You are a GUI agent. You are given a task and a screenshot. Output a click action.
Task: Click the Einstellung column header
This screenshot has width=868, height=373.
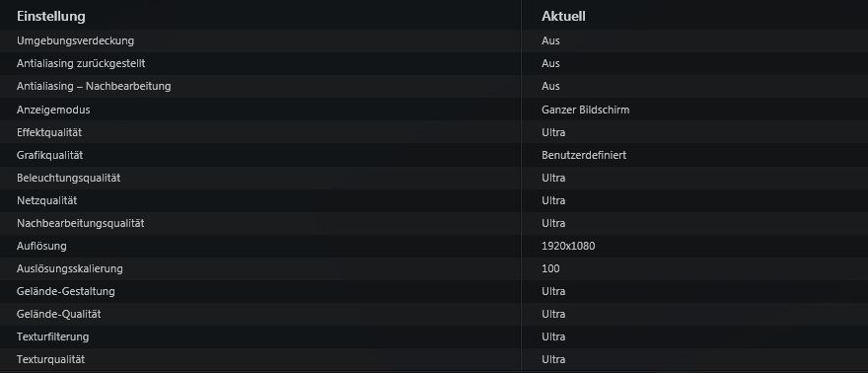click(51, 17)
